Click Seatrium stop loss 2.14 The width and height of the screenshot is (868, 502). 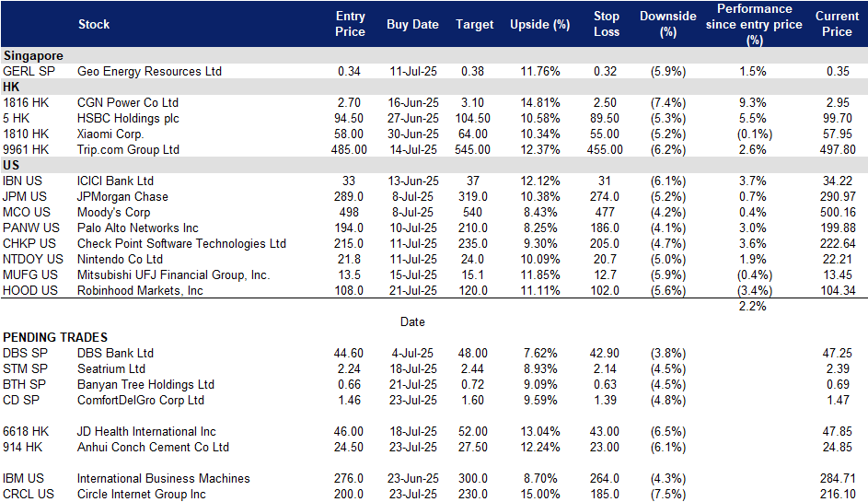605,369
